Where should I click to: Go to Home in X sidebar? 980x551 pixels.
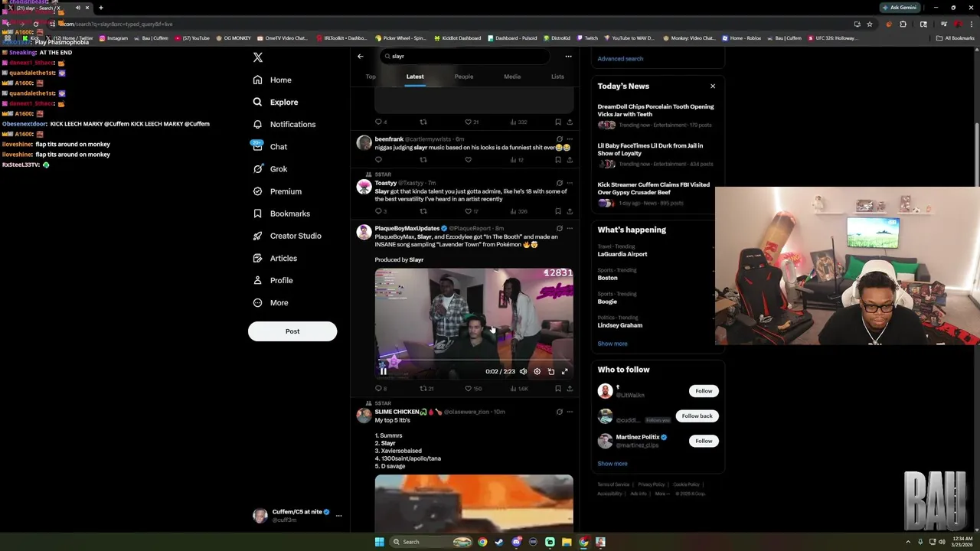tap(272, 80)
